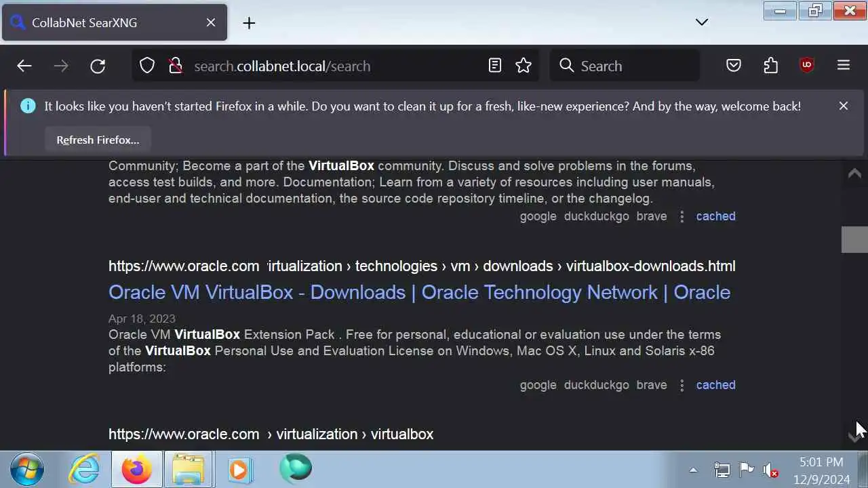Image resolution: width=868 pixels, height=488 pixels.
Task: Open the Windows Start menu orb
Action: [x=27, y=469]
